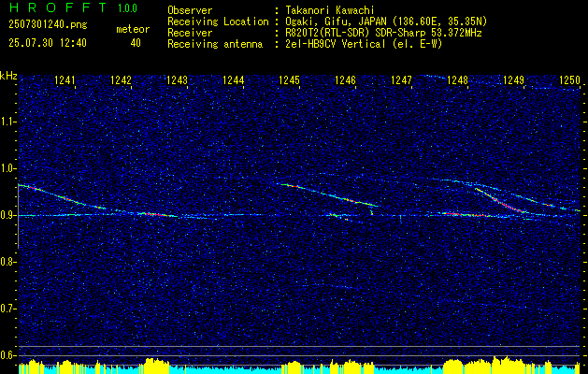Click the 1.1 kHz axis label
The image size is (588, 374).
(x=8, y=122)
